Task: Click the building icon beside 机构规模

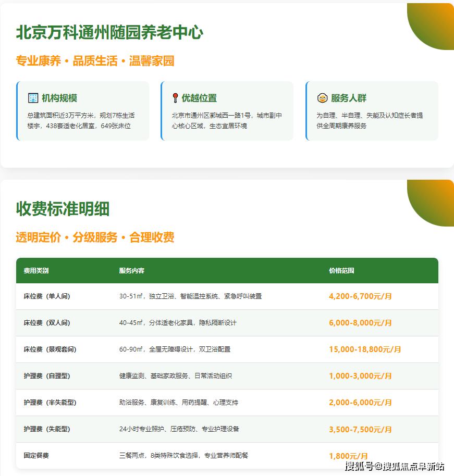Action: point(33,97)
